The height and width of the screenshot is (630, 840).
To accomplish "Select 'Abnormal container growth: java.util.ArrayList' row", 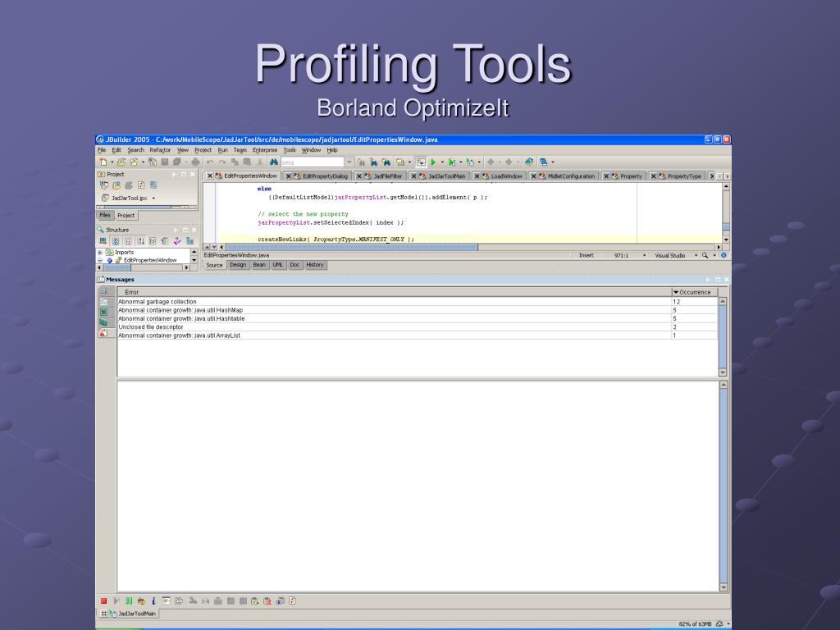I will coord(418,336).
